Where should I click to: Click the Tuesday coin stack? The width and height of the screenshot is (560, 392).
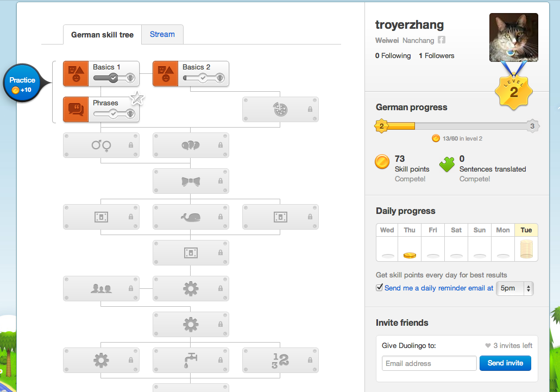(x=526, y=249)
